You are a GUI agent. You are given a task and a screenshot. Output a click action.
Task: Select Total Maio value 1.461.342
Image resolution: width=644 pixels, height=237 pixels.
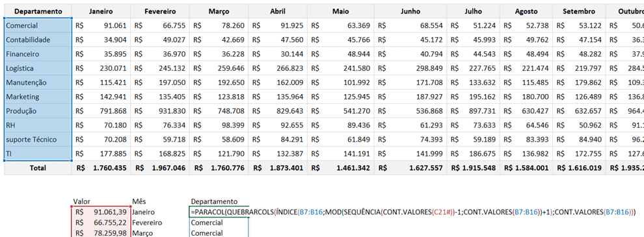[340, 168]
